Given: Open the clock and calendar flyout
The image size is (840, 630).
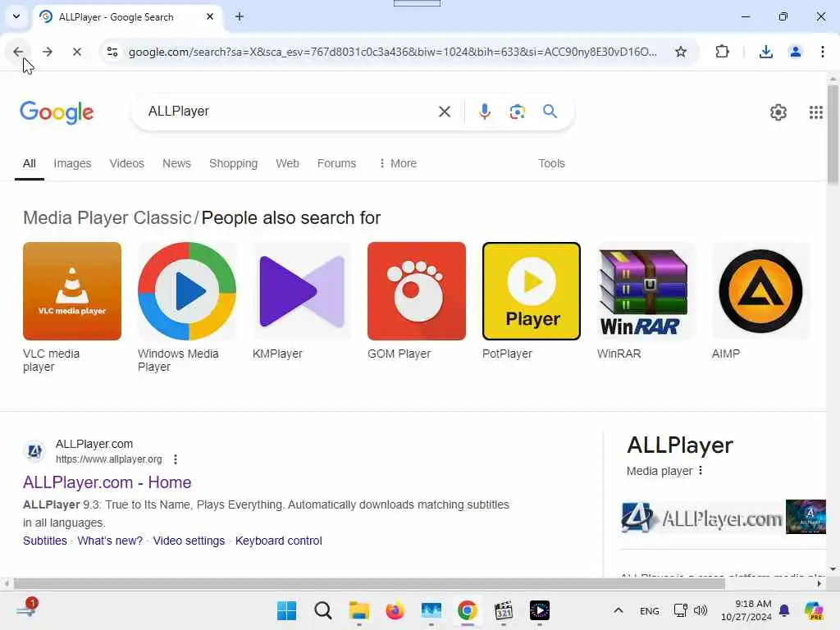Looking at the screenshot, I should point(746,610).
